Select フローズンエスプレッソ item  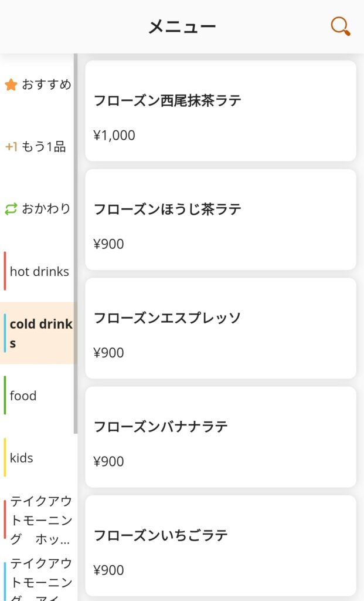click(220, 328)
